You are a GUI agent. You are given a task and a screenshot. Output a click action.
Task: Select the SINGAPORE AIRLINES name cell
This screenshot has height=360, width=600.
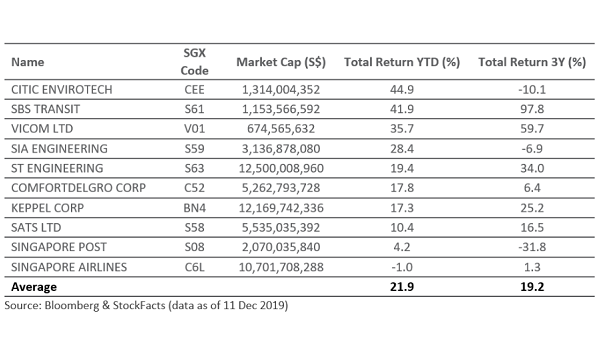[x=69, y=267]
